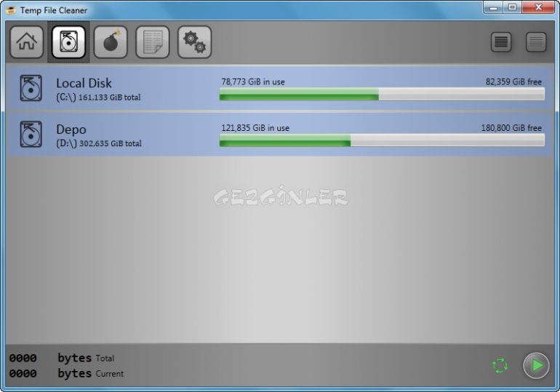Maximize the Temp File Cleaner window

pyautogui.click(x=512, y=7)
